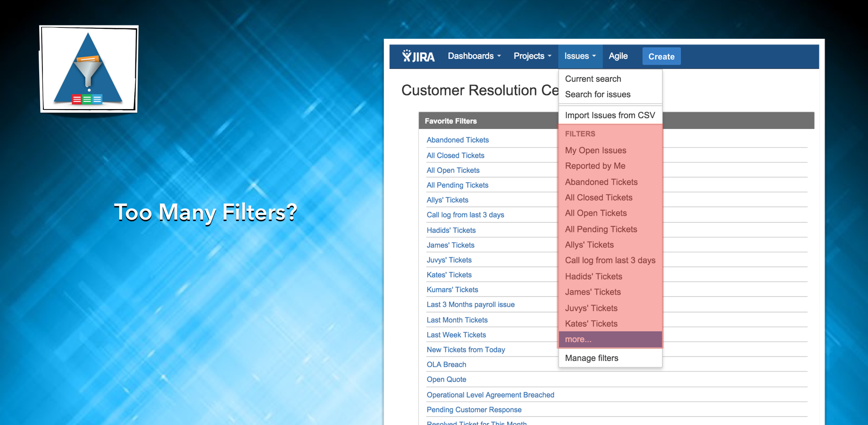Open Last 3 Months payroll issue filter
The height and width of the screenshot is (425, 868).
pos(470,305)
